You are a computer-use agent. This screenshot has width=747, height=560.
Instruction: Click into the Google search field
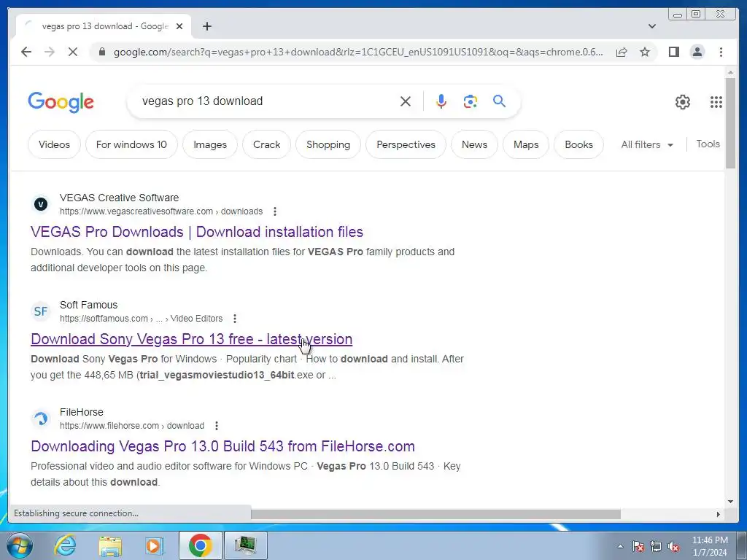point(267,101)
